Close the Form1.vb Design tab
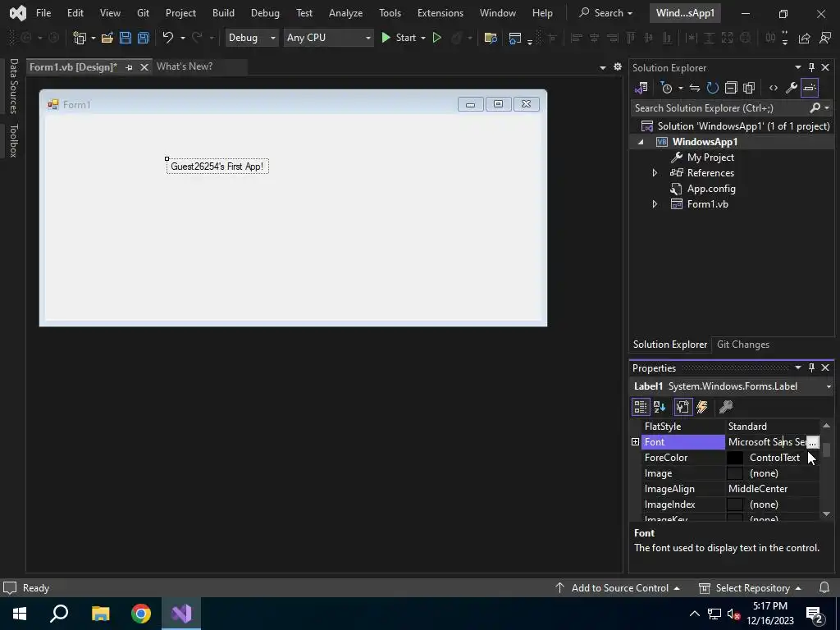This screenshot has width=840, height=630. (x=144, y=67)
